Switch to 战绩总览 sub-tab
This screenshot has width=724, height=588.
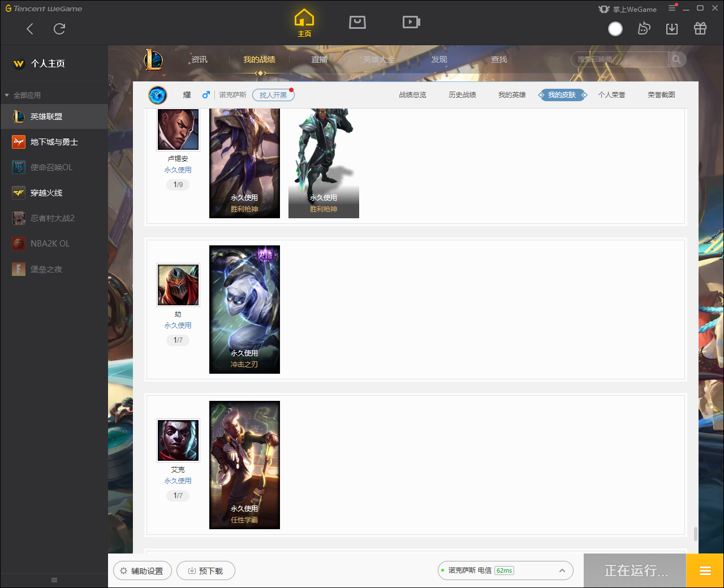(412, 95)
